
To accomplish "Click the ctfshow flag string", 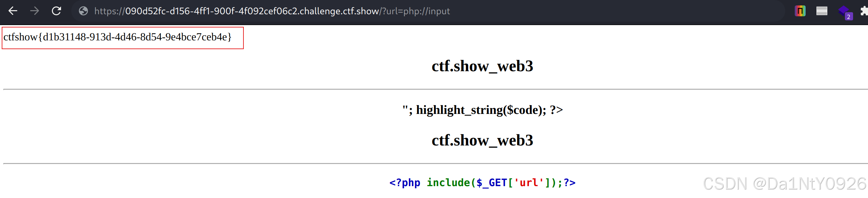I will coord(117,37).
